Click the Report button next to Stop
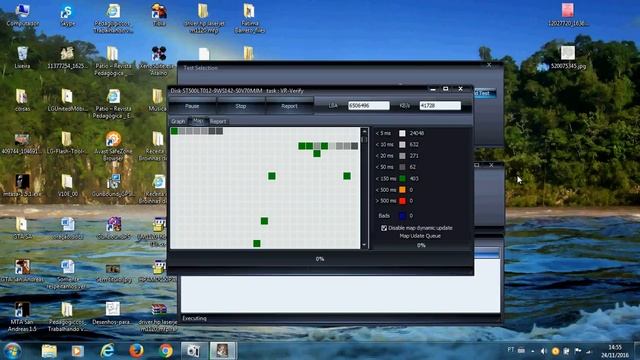The height and width of the screenshot is (360, 640). tap(289, 106)
